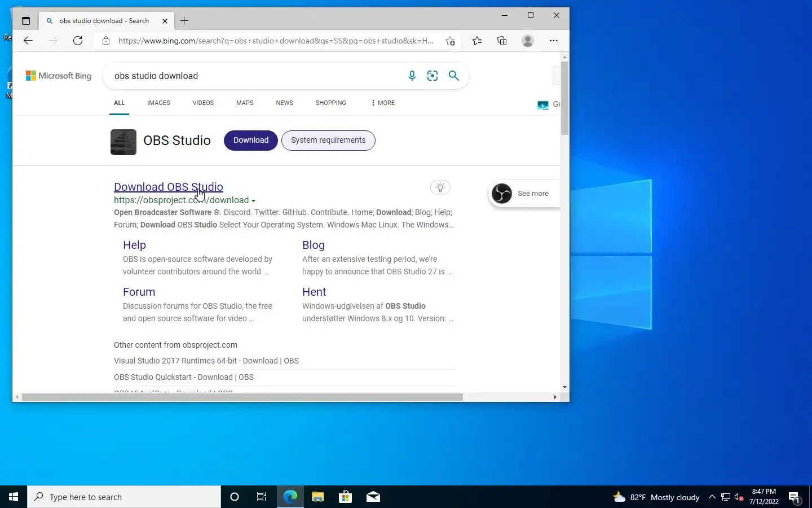Click scroll down arrow of page

pyautogui.click(x=564, y=387)
